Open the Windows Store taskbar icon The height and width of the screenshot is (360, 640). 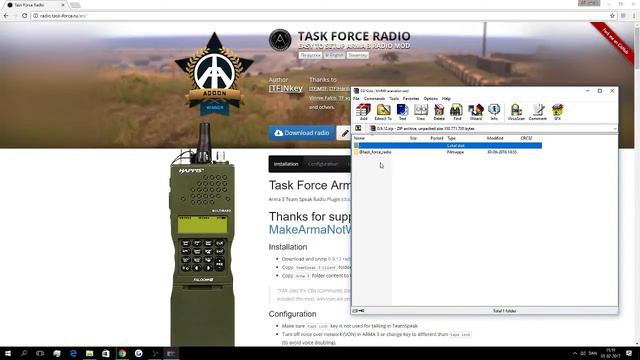106,353
